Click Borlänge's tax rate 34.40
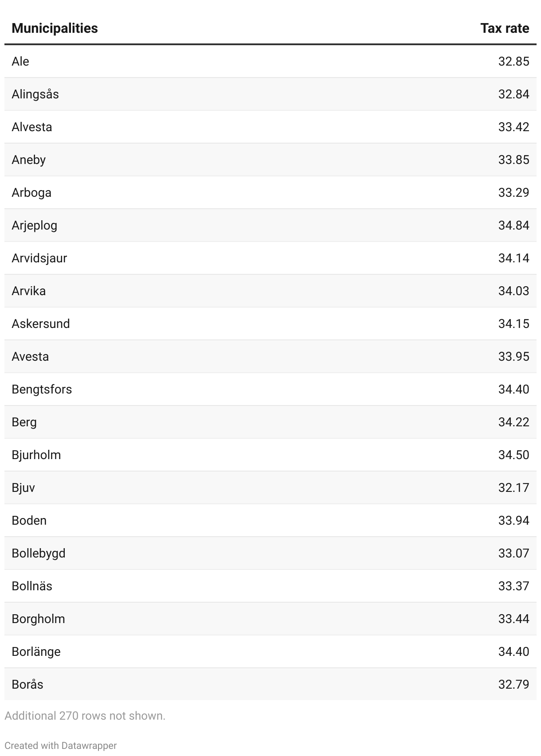Image resolution: width=541 pixels, height=756 pixels. [x=513, y=651]
